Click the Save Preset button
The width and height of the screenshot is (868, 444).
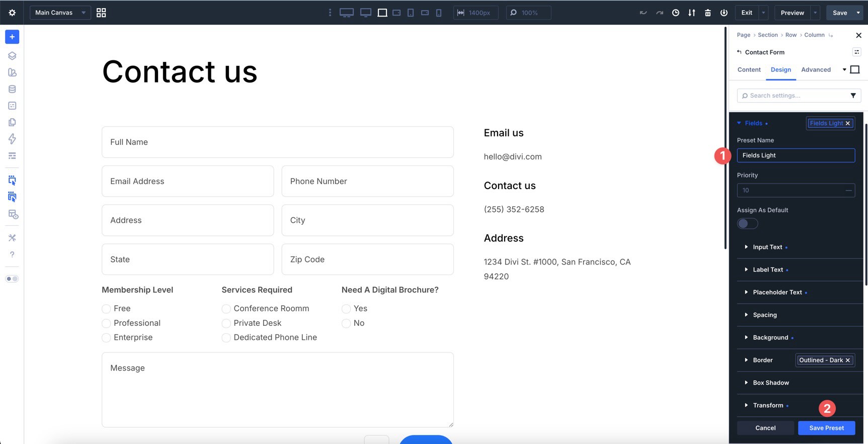pos(826,428)
